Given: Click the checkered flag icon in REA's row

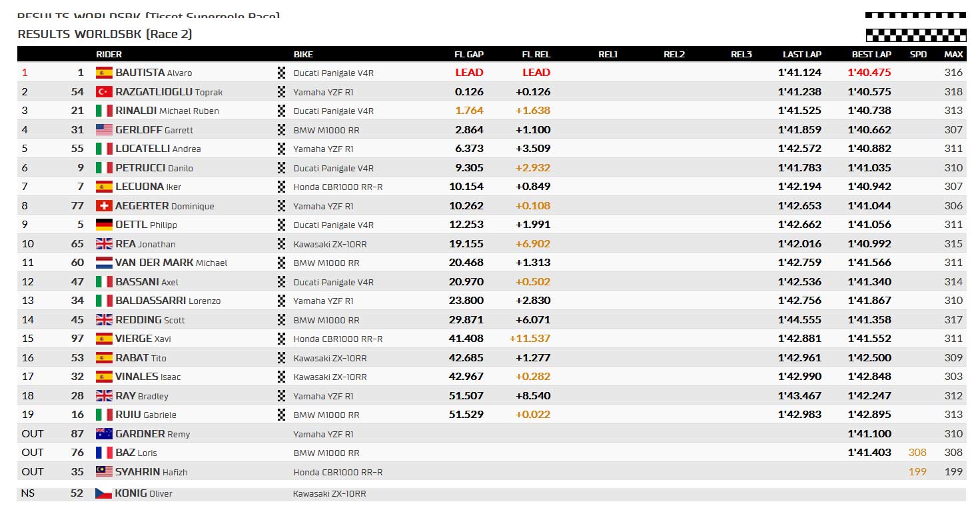Looking at the screenshot, I should [281, 244].
